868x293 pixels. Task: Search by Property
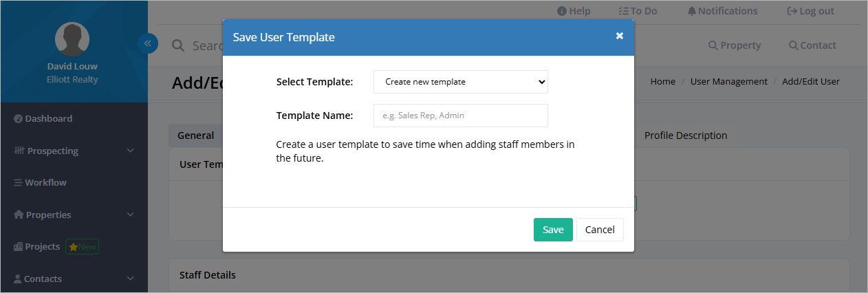(x=735, y=45)
